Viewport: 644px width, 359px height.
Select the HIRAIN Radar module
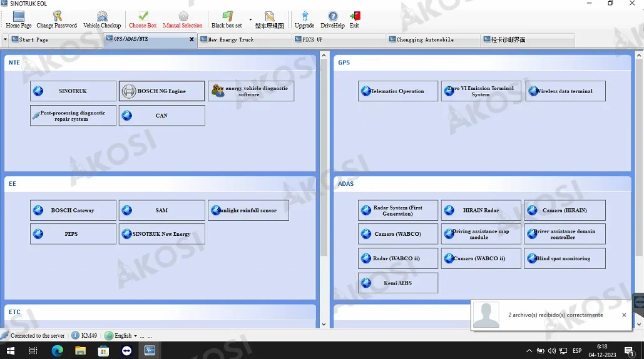pos(481,211)
